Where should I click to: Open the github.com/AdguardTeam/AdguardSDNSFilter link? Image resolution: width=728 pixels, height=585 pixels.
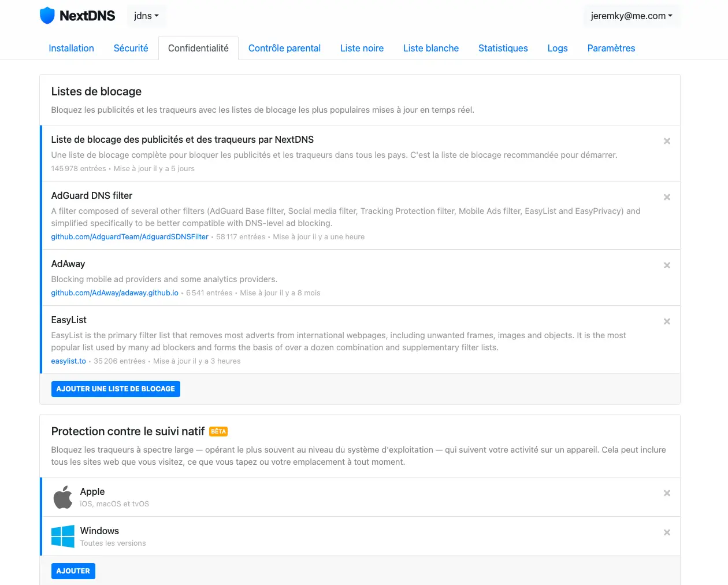click(129, 237)
